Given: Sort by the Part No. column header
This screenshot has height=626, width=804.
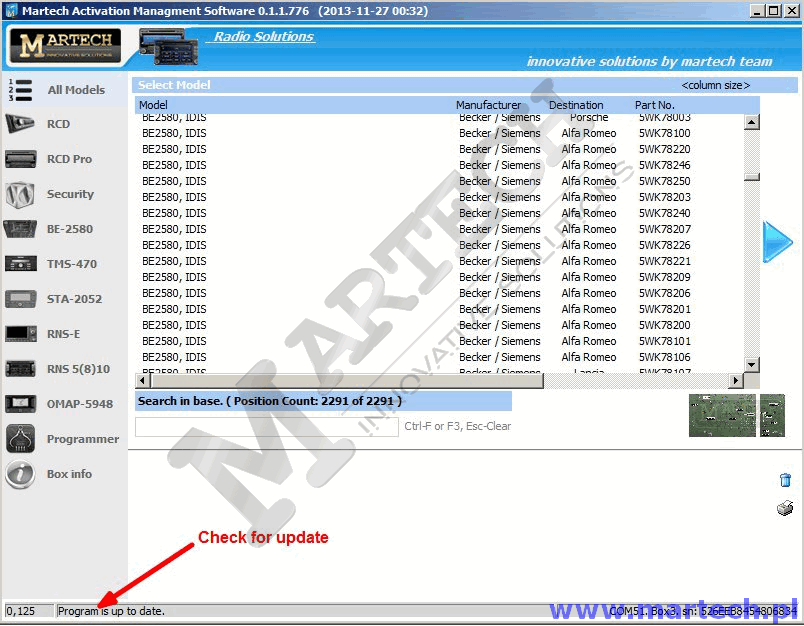Looking at the screenshot, I should (655, 105).
